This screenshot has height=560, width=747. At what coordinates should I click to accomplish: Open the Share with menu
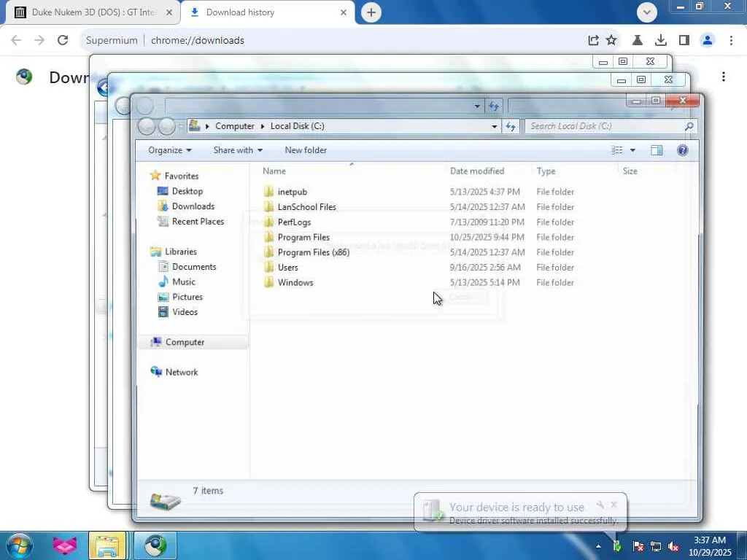[238, 150]
